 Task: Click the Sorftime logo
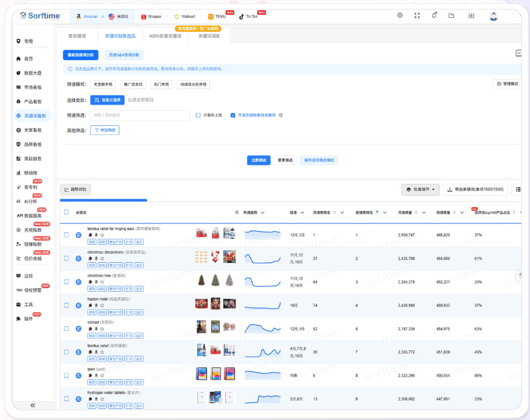(x=40, y=16)
